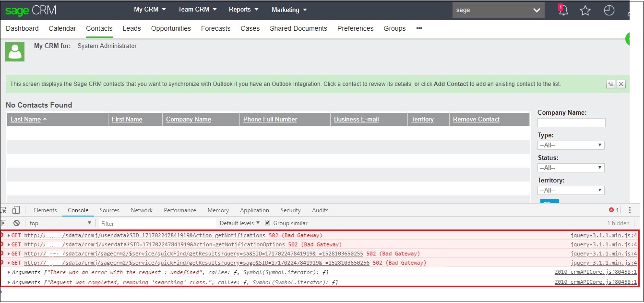Expand the getNotifications error entry

(x=9, y=236)
